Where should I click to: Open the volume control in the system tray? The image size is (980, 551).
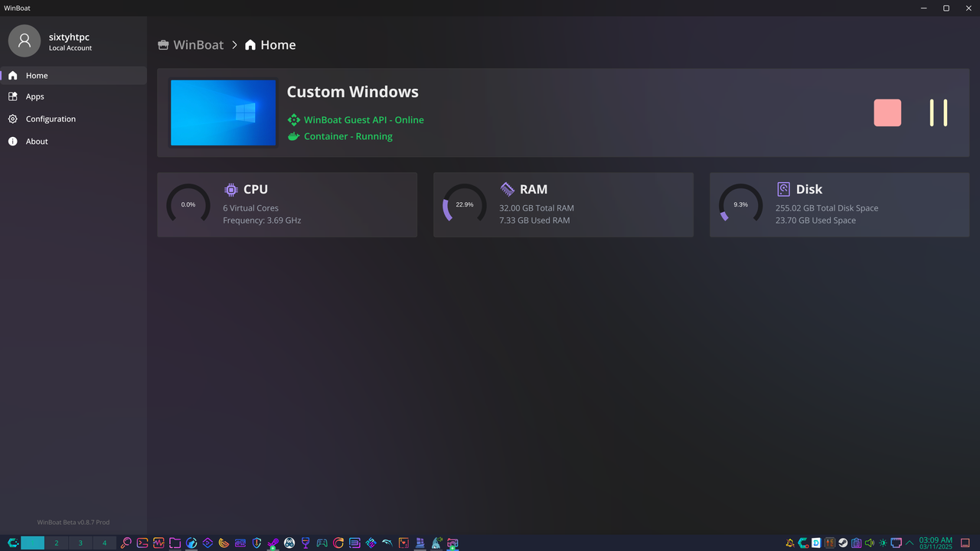coord(867,543)
